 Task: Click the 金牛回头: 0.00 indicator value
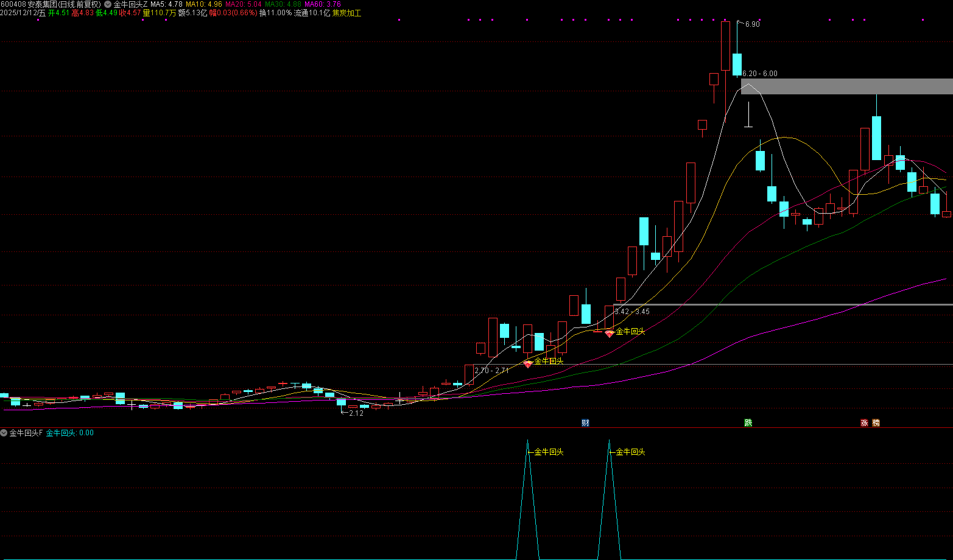pyautogui.click(x=70, y=433)
